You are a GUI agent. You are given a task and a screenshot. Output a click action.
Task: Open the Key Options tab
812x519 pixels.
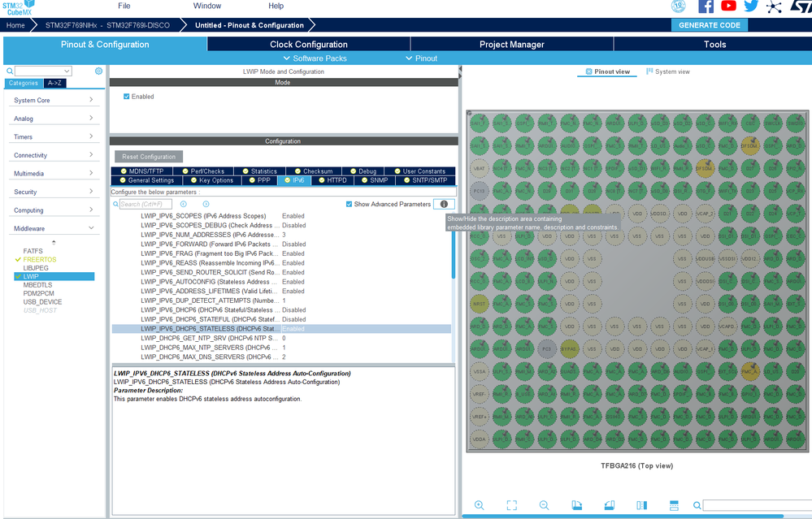[x=211, y=180]
